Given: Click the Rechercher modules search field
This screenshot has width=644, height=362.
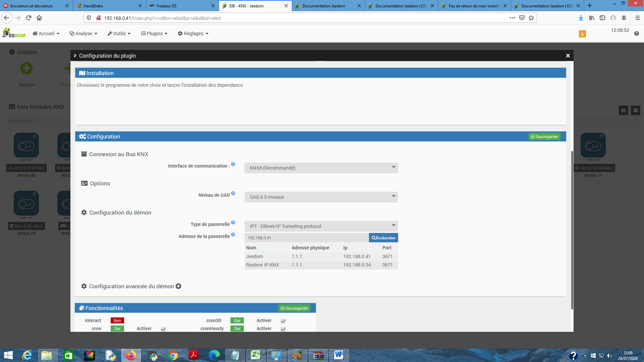Looking at the screenshot, I should pos(37,121).
